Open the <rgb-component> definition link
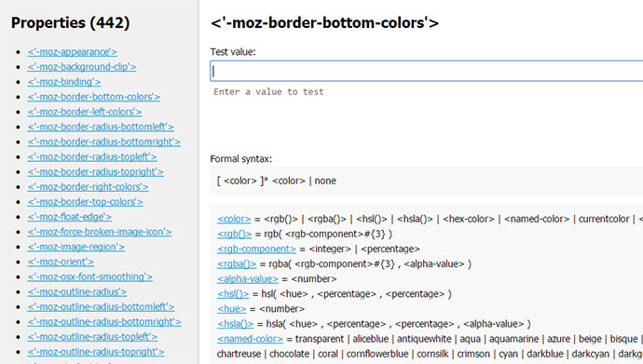Screen dimensions: 643x364 coord(256,249)
